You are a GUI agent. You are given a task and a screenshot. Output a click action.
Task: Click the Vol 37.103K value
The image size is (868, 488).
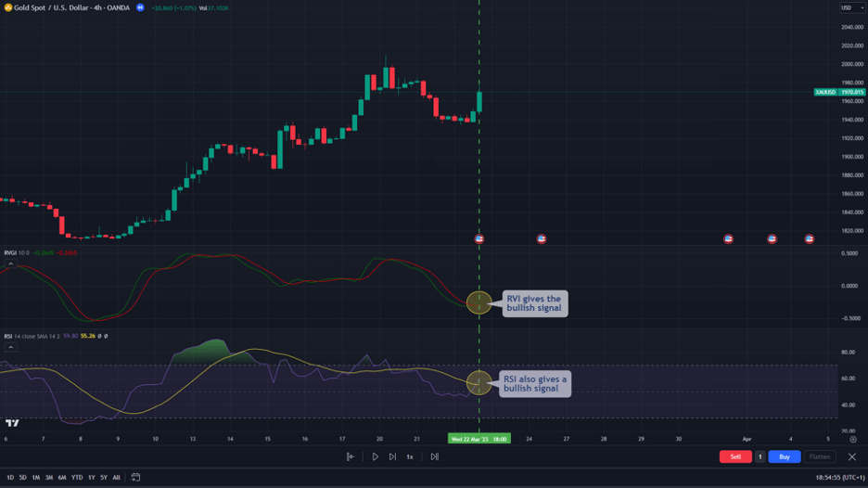[213, 8]
